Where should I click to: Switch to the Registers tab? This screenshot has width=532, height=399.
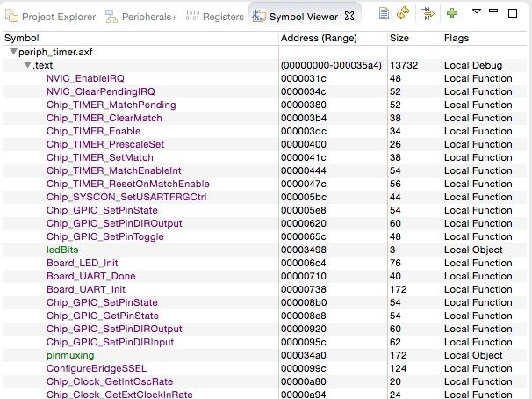[215, 17]
